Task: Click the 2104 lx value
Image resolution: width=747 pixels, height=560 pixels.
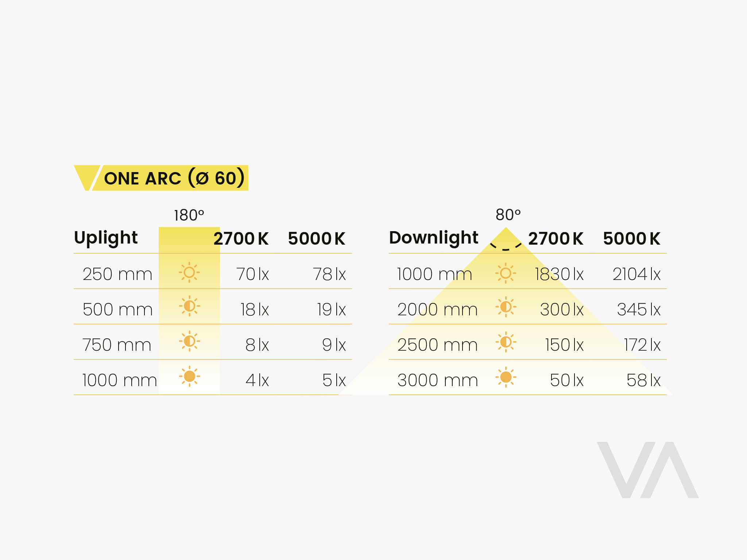Action: pos(636,274)
